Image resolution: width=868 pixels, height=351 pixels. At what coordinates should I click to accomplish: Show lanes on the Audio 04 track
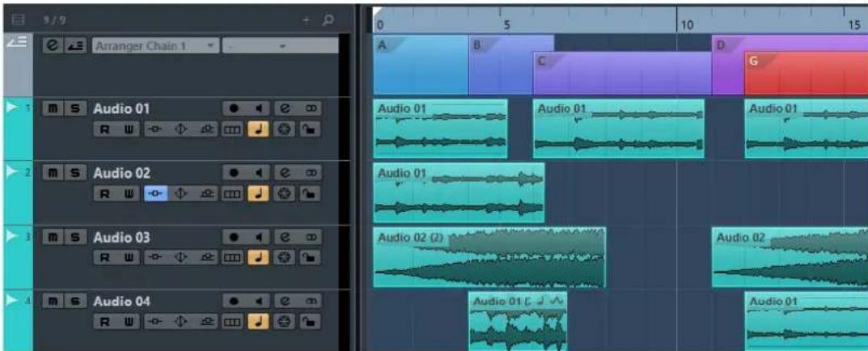[x=233, y=321]
